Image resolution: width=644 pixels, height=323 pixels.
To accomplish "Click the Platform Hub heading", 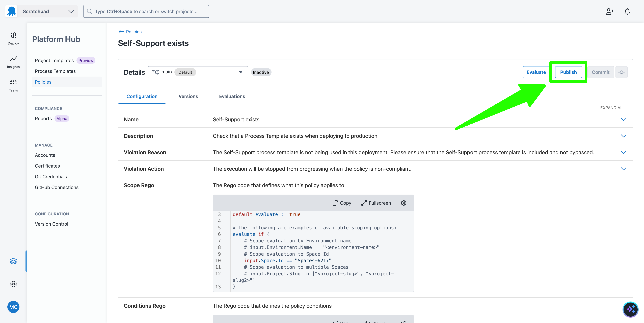I will point(56,39).
